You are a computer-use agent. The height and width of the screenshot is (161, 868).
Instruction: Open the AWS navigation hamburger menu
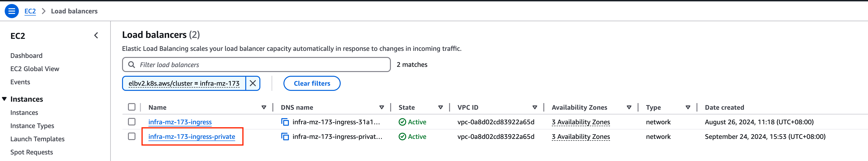(x=12, y=11)
